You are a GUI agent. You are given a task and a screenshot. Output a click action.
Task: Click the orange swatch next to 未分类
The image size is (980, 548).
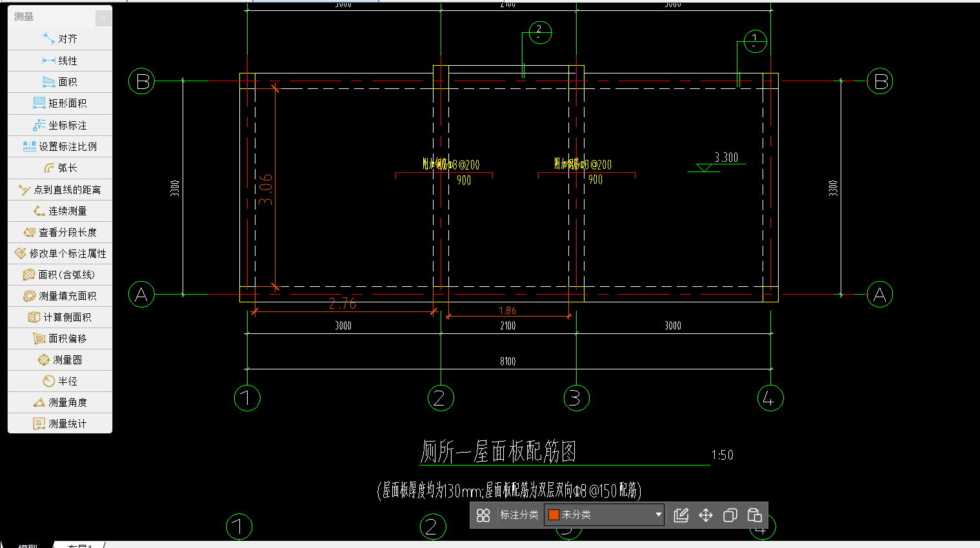pos(554,515)
